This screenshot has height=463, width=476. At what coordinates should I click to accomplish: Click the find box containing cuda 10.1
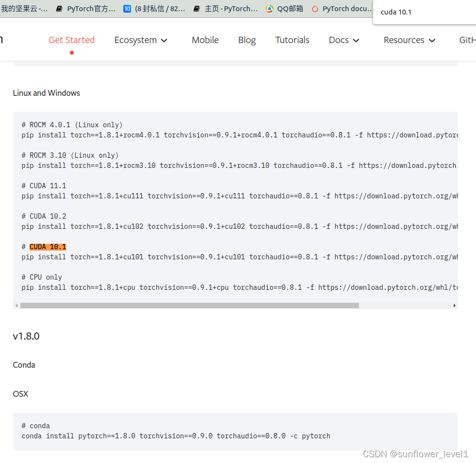click(x=424, y=12)
